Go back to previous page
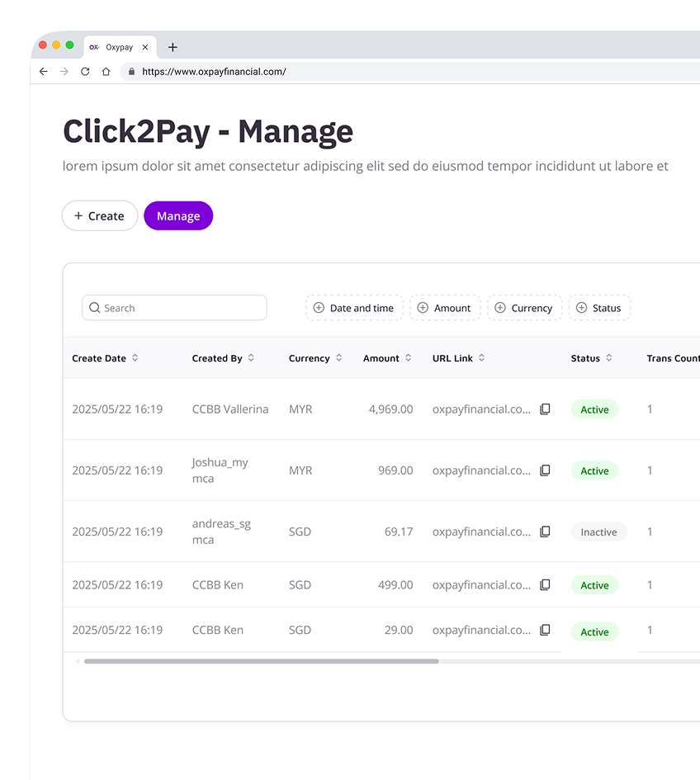This screenshot has height=780, width=700. [44, 72]
